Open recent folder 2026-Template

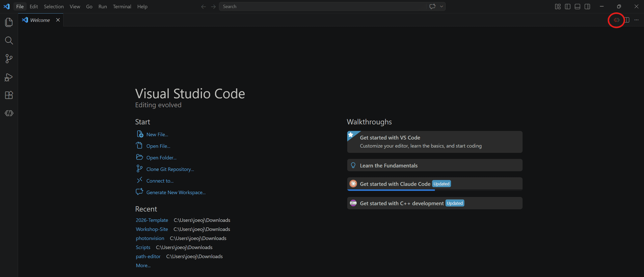point(152,220)
